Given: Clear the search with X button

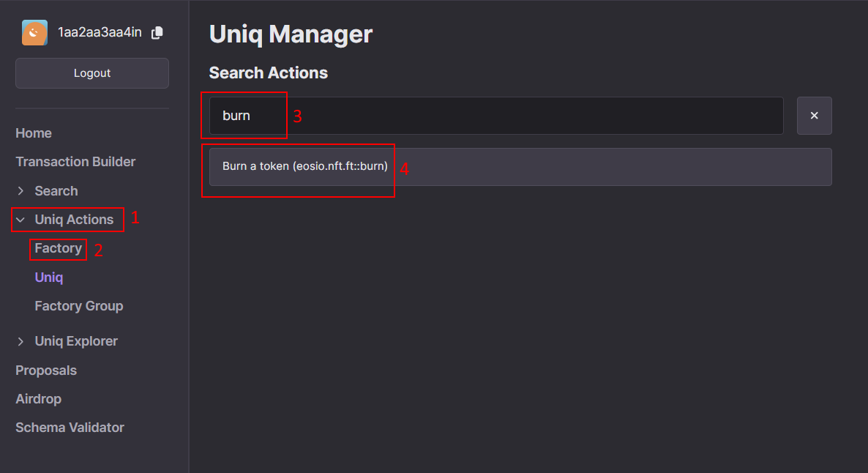Looking at the screenshot, I should point(814,116).
